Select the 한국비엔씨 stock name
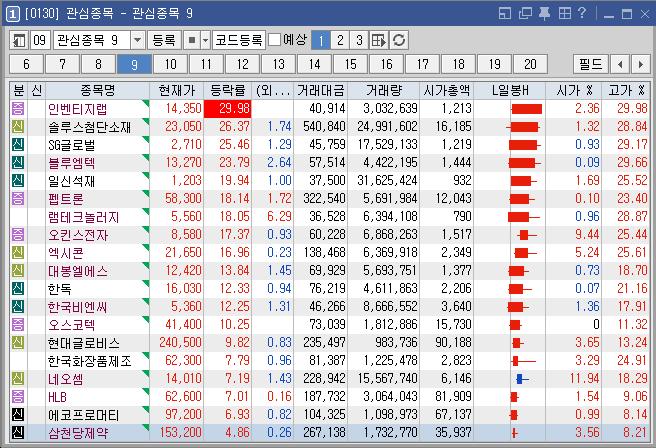Viewport: 656px width, 448px height. click(x=77, y=307)
